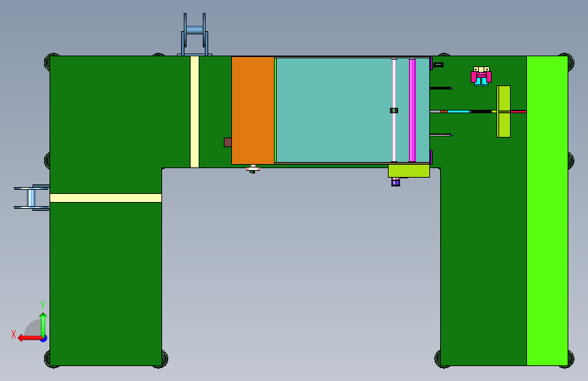This screenshot has height=381, width=588.
Task: Select the yellow-green vertical plate on shaft
Action: (504, 111)
